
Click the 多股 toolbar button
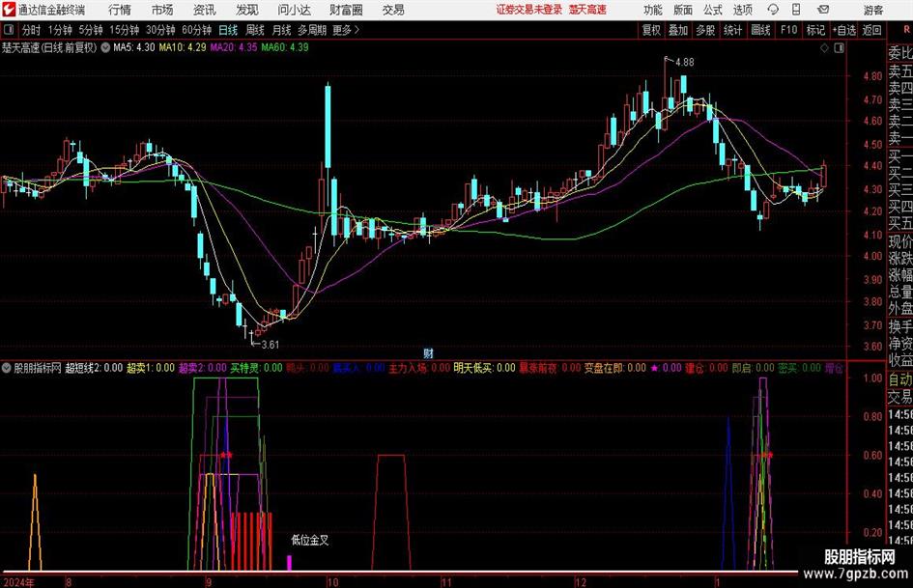[x=705, y=30]
